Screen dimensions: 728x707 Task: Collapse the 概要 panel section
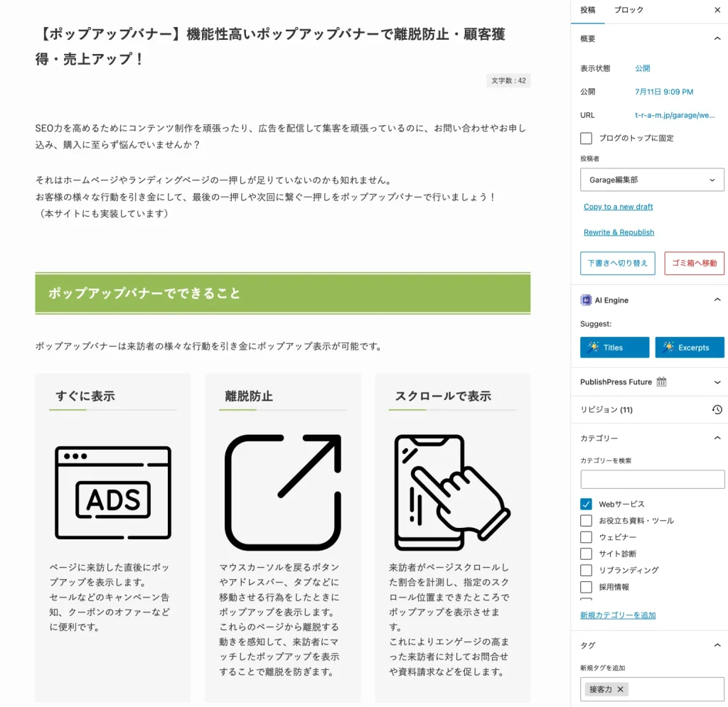pos(717,39)
